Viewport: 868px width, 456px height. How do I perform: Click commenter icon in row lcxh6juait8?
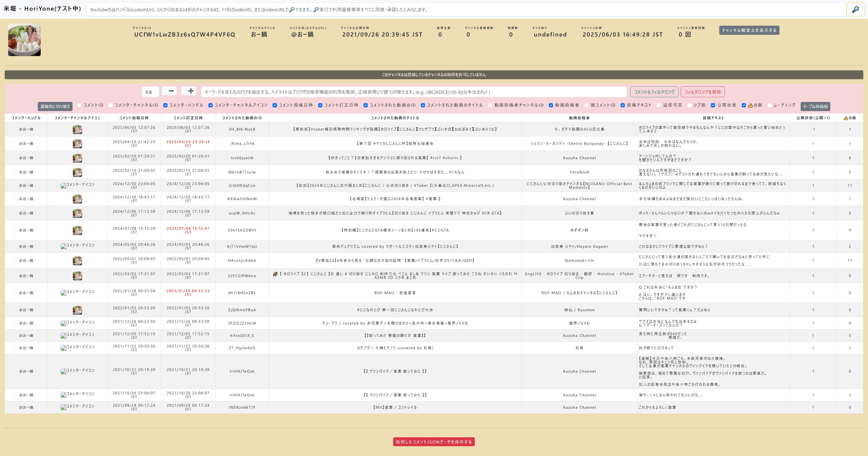[x=77, y=158]
